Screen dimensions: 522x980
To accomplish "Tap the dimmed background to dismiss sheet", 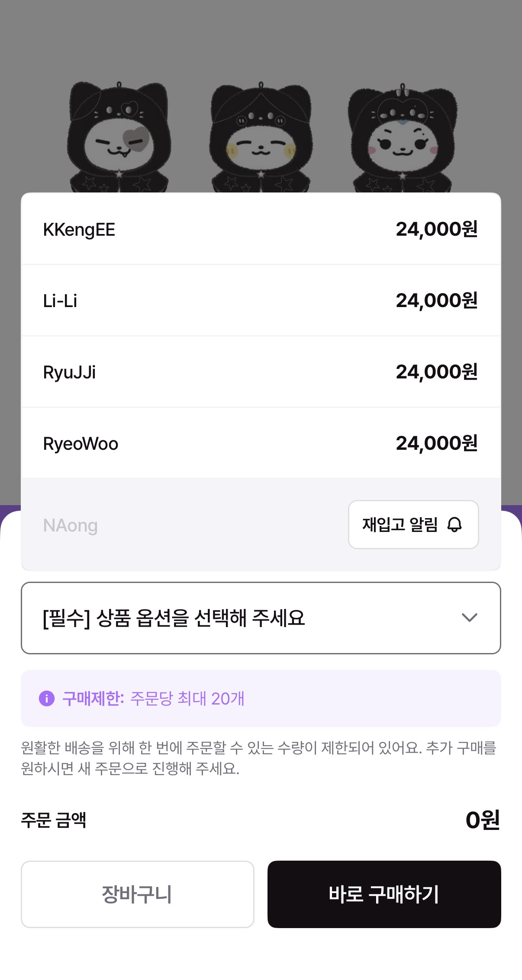I will pyautogui.click(x=261, y=39).
